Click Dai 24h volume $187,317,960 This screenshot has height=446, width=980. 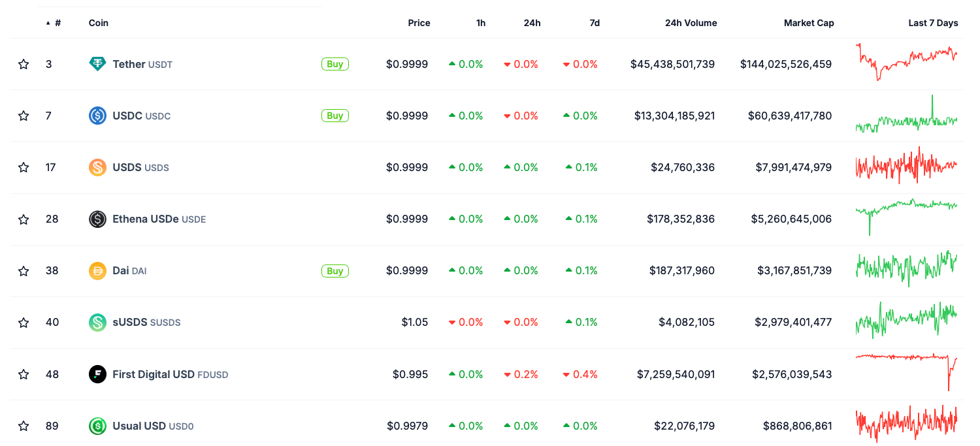click(682, 270)
